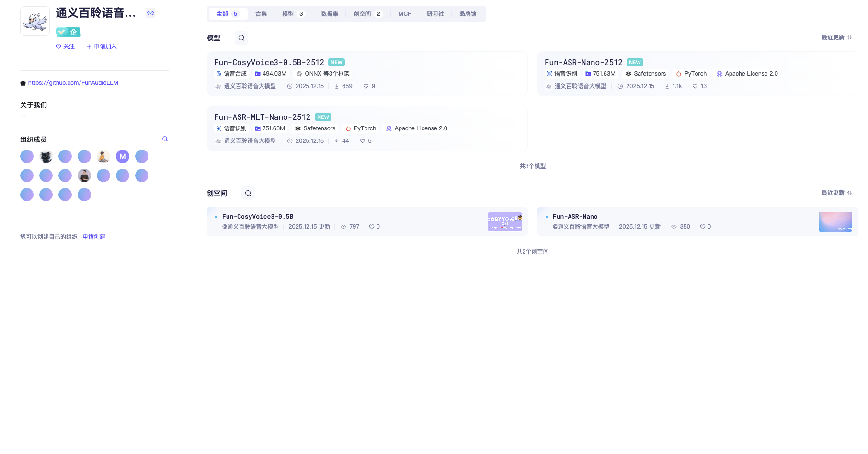Viewport: 868px width, 454px height.
Task: Click the like heart with 13 likes
Action: coord(695,87)
